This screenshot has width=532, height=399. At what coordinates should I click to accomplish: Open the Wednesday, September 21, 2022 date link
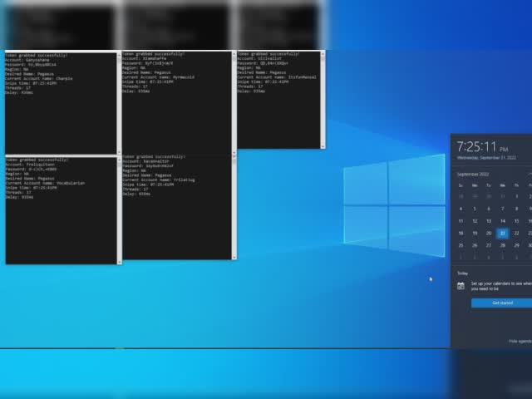click(486, 158)
